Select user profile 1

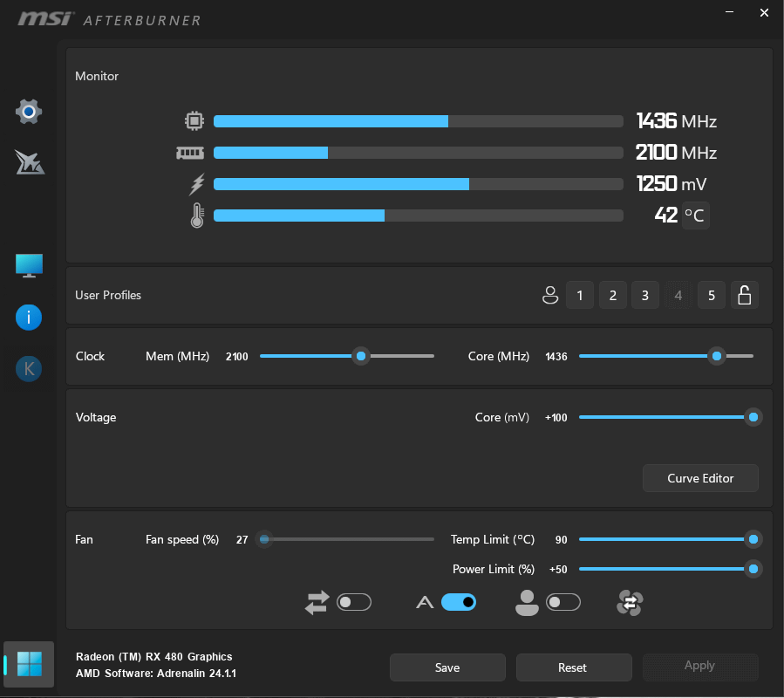point(580,295)
